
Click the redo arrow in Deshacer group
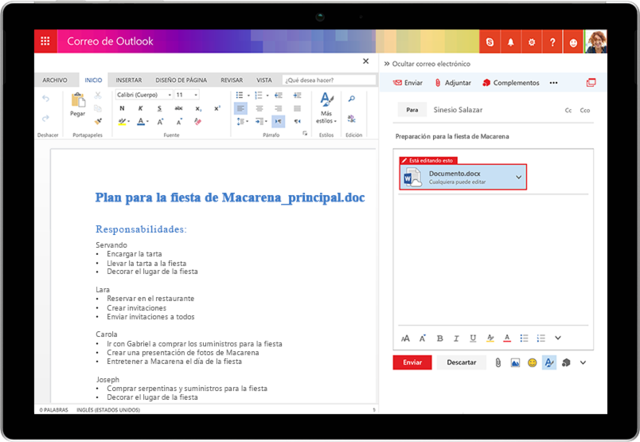[46, 118]
